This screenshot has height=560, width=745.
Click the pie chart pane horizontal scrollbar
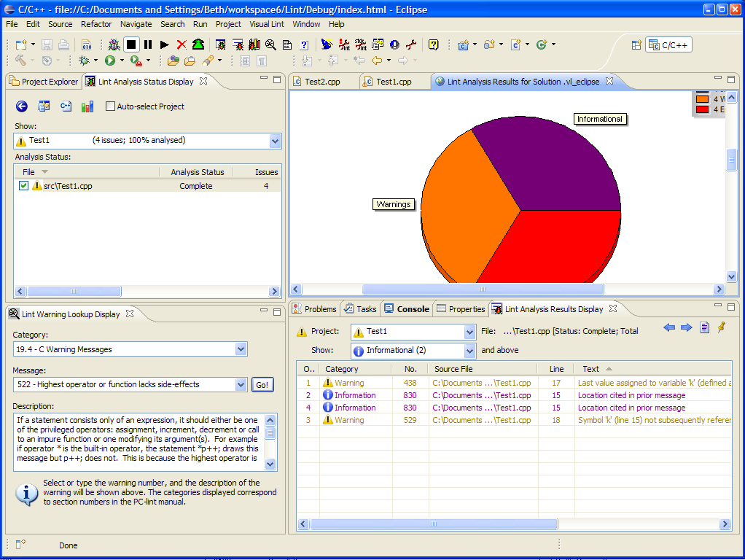[x=483, y=289]
